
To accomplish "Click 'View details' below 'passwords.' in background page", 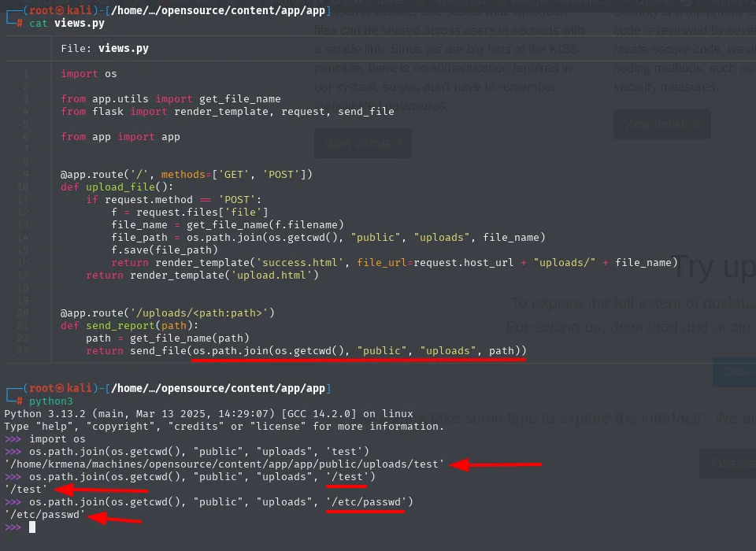I will pos(363,143).
